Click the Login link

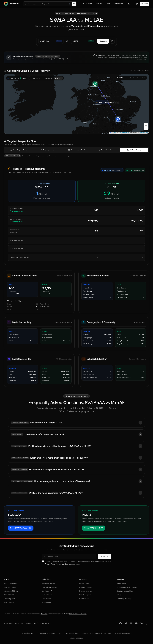136,4
